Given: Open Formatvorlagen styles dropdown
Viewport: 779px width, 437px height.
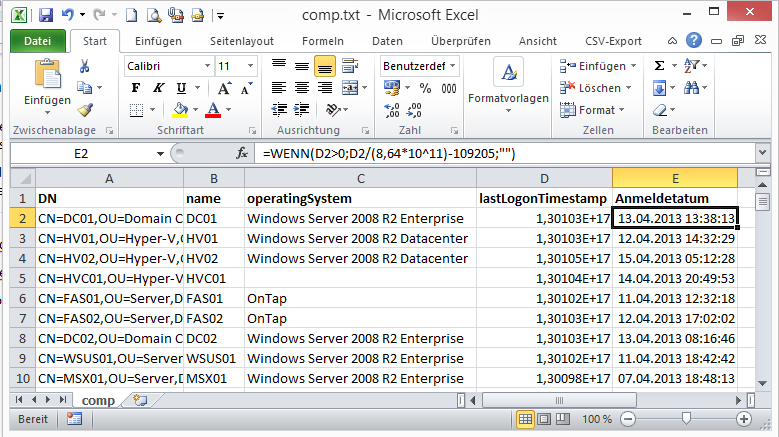Looking at the screenshot, I should tap(508, 110).
